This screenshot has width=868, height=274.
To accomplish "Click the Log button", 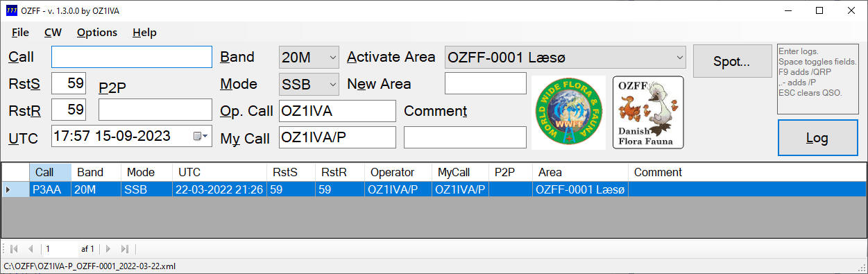I will coord(817,138).
